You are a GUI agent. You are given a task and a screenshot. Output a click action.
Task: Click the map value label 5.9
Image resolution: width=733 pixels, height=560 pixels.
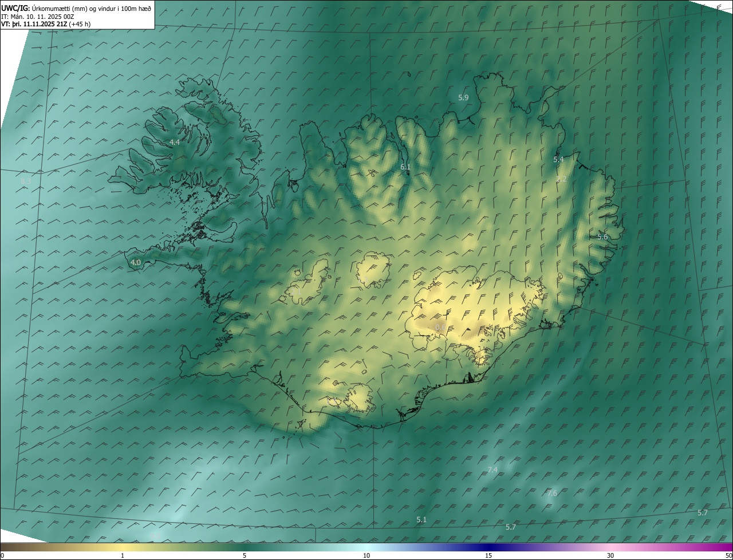point(463,98)
